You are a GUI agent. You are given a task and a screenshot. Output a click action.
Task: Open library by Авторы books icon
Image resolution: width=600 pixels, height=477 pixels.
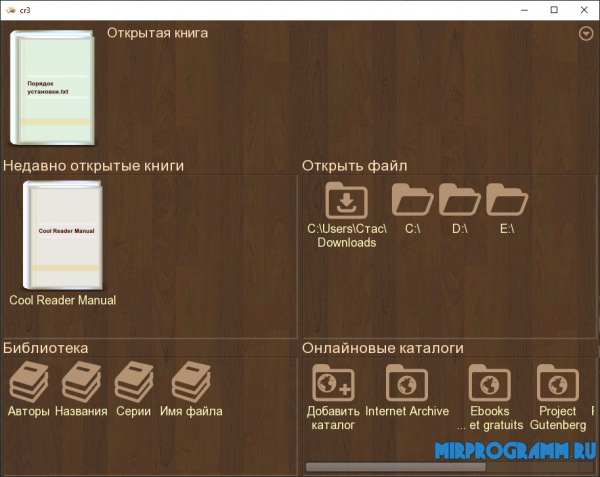29,382
